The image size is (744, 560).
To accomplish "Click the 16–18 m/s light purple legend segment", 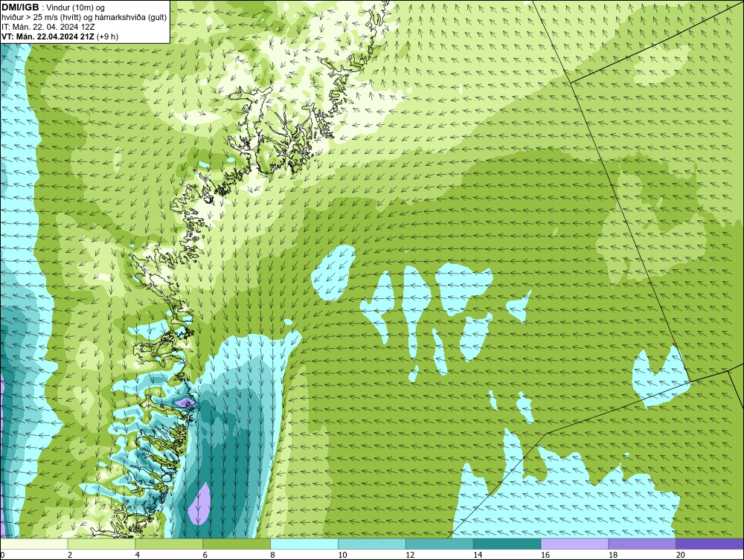I will pyautogui.click(x=574, y=544).
